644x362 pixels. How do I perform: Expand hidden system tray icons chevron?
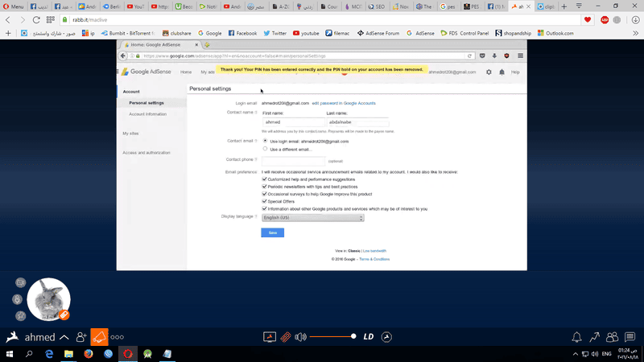[x=576, y=354]
